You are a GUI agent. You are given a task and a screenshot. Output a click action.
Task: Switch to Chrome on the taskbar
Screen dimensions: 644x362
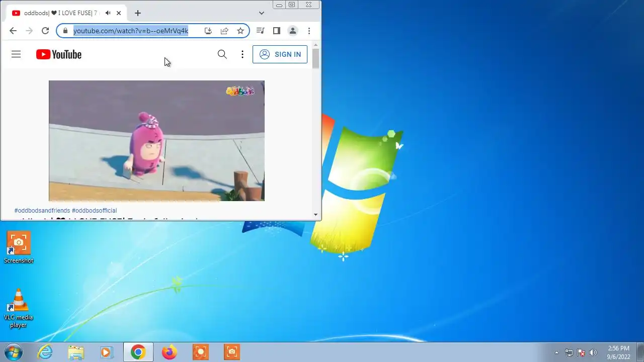tap(138, 352)
